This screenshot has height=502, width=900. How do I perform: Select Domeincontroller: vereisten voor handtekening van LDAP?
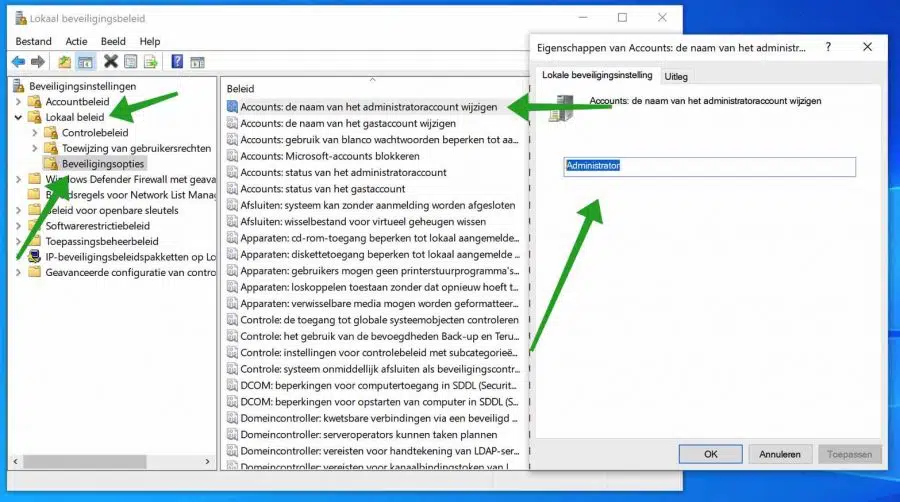tap(379, 450)
